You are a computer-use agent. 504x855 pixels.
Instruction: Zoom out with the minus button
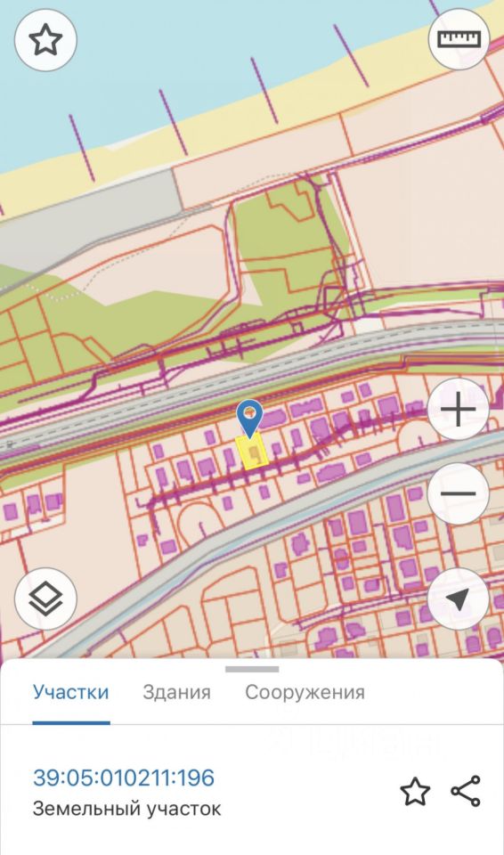459,494
